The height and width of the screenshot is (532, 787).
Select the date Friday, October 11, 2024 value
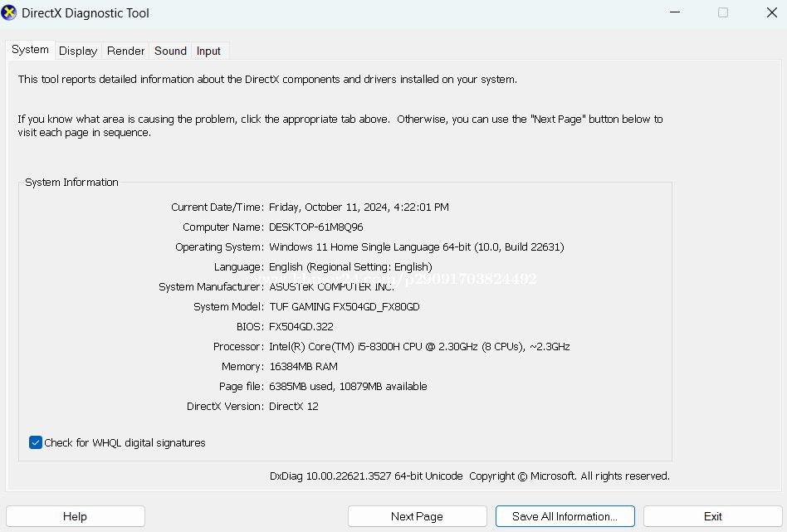(359, 207)
